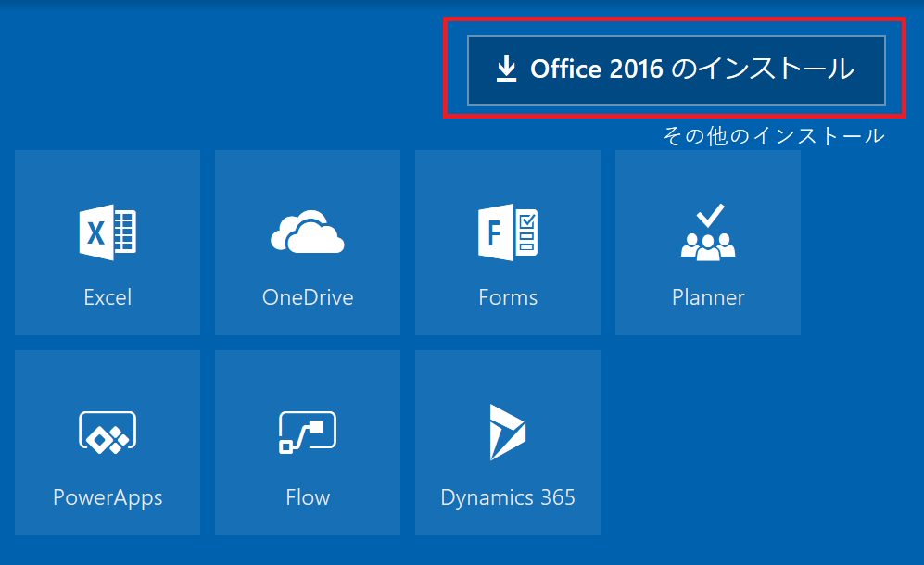Open the Excel app icon
This screenshot has width=924, height=565.
[x=108, y=231]
